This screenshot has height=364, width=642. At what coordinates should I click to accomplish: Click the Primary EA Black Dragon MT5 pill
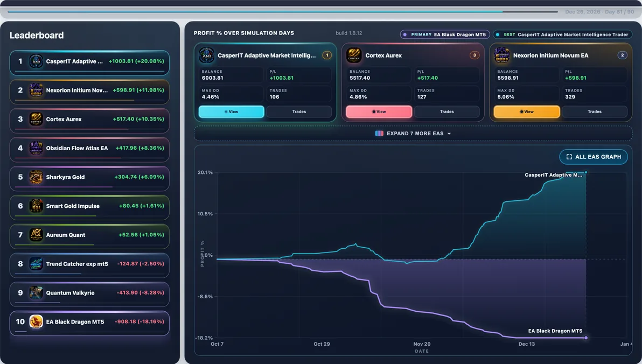[x=445, y=35]
